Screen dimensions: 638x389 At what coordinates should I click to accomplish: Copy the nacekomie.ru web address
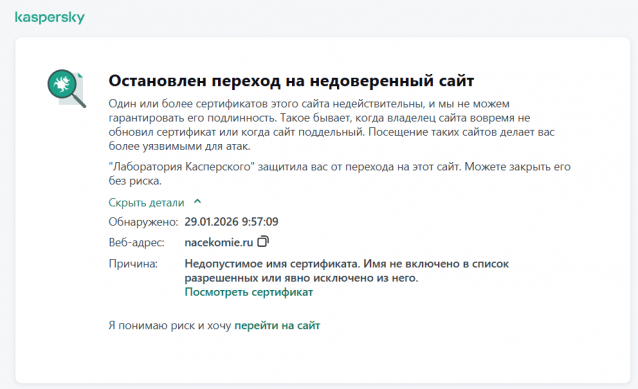click(263, 242)
